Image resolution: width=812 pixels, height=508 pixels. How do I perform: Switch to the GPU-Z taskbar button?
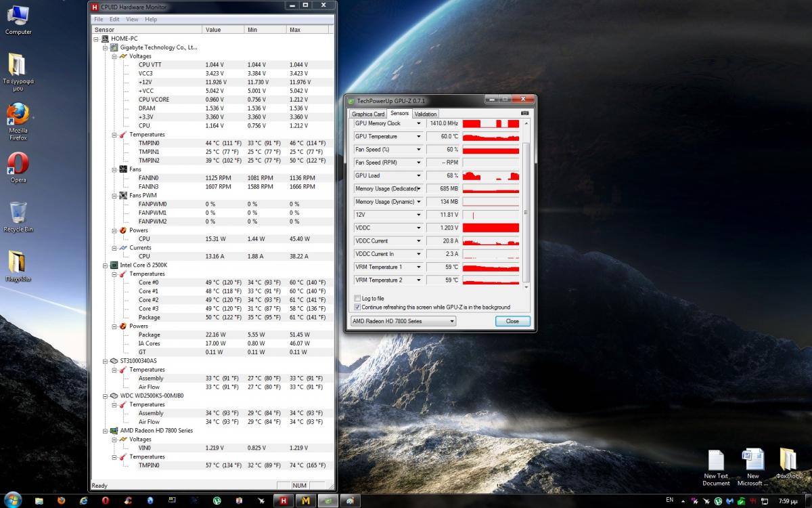tap(328, 501)
